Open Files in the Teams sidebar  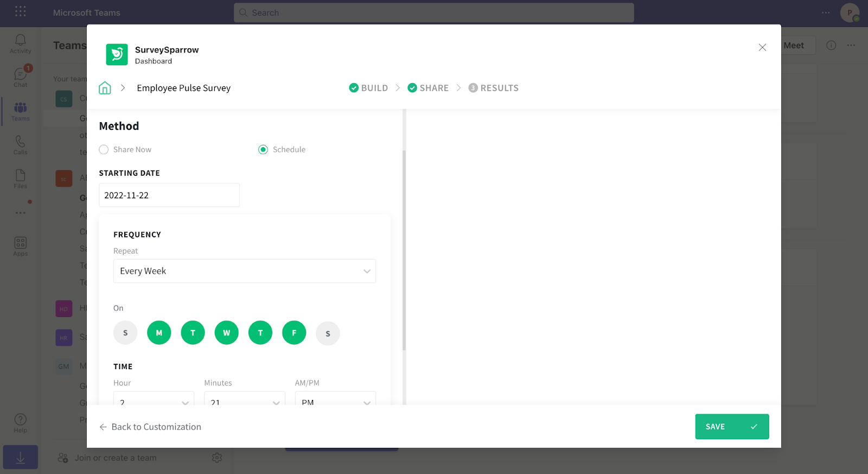[21, 179]
